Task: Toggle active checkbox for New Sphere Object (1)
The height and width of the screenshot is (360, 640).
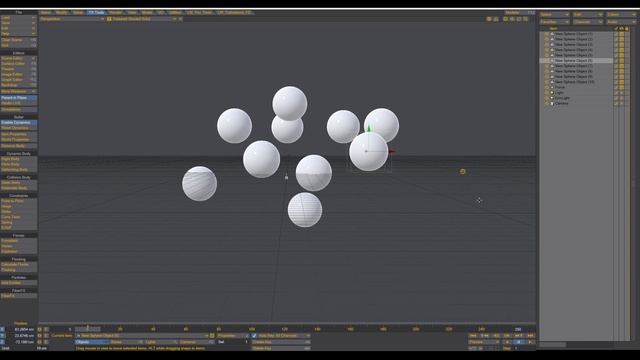Action: 616,34
